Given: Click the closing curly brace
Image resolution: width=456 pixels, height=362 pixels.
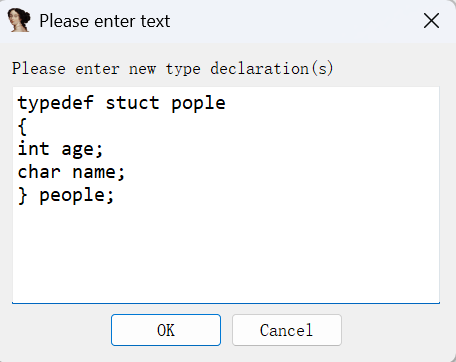Looking at the screenshot, I should point(22,196).
